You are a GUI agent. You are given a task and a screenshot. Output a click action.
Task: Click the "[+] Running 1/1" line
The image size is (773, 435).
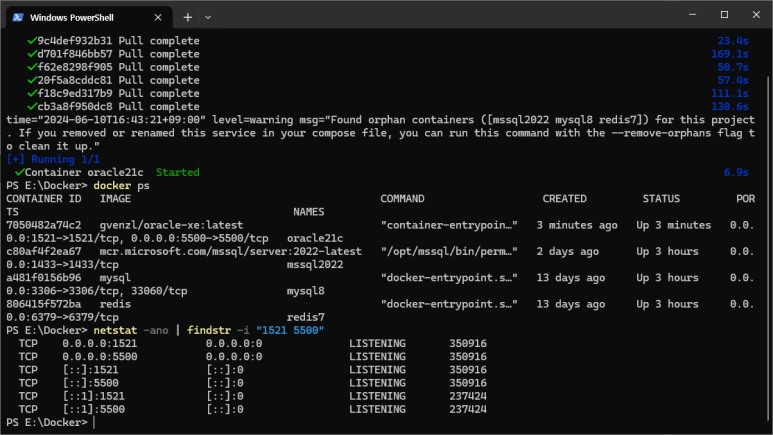click(53, 159)
